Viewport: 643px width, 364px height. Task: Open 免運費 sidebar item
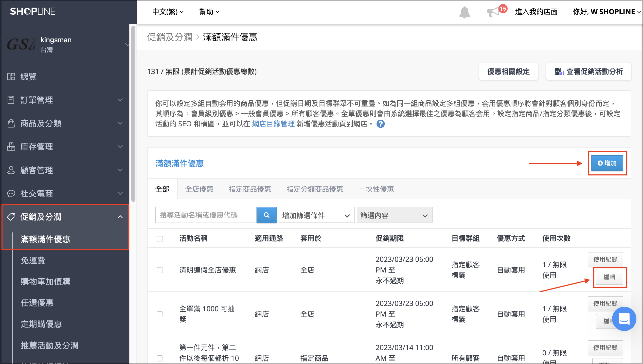pyautogui.click(x=33, y=260)
